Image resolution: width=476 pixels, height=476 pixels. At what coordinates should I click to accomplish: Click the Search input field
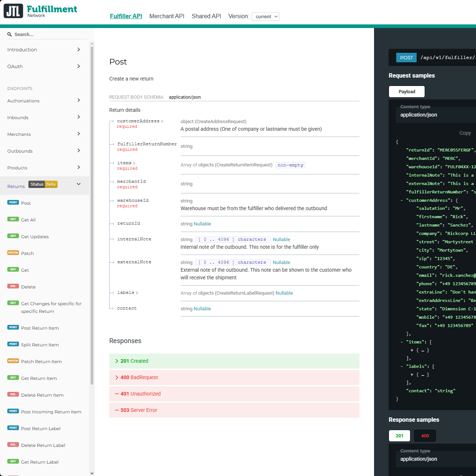47,34
